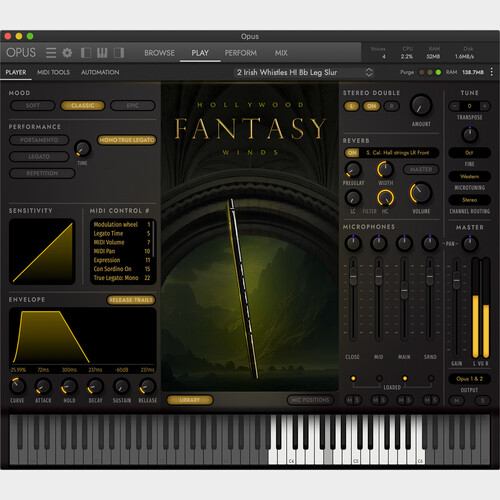Click the Reverb Volume knob
Viewport: 500px width, 500px height.
tap(421, 193)
